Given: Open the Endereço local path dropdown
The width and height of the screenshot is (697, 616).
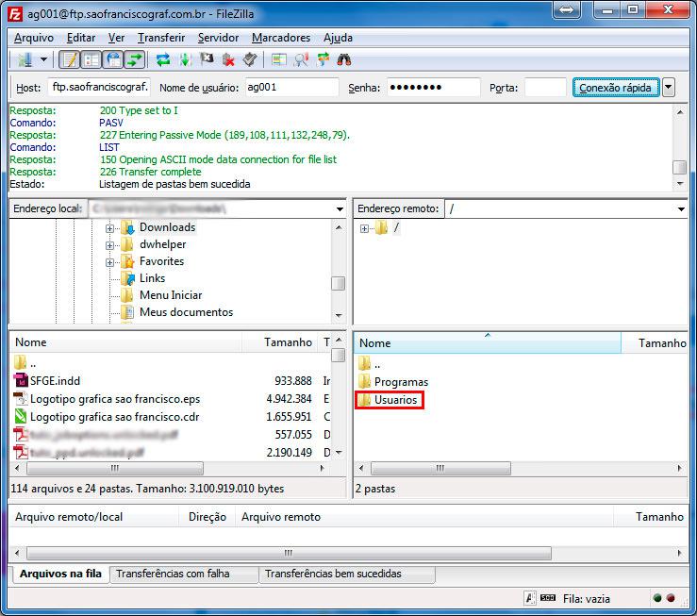Looking at the screenshot, I should tap(340, 208).
